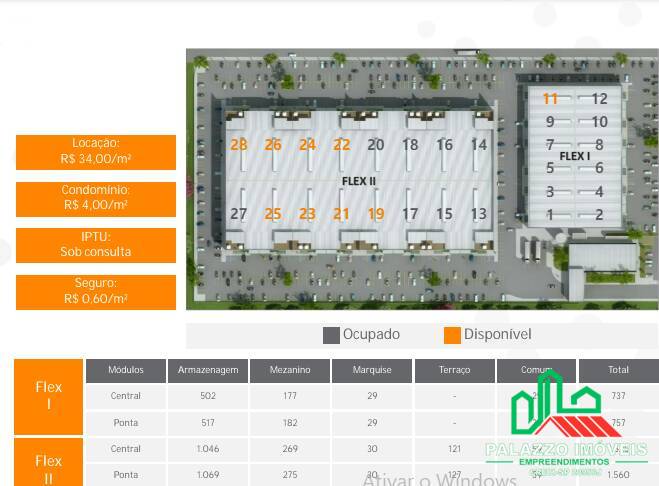The image size is (659, 486).
Task: Click the Mezanino column header
Action: click(290, 370)
